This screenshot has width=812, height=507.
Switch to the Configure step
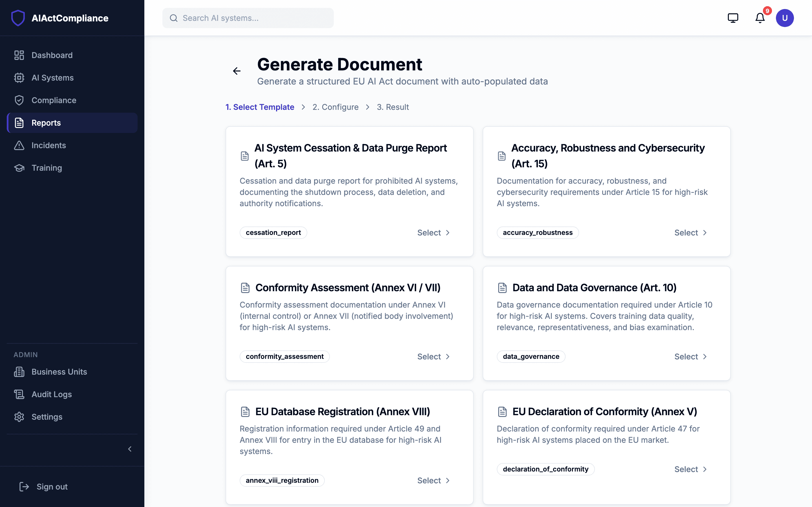tap(335, 107)
